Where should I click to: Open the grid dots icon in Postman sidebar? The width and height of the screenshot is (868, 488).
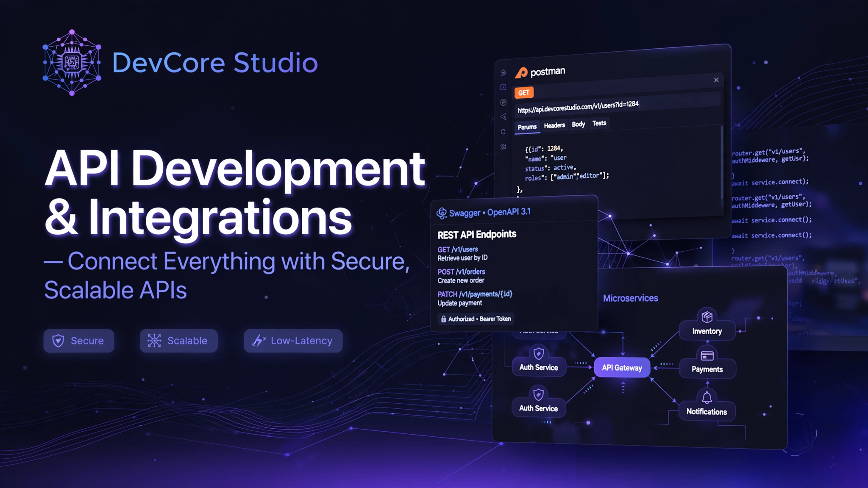tap(503, 147)
